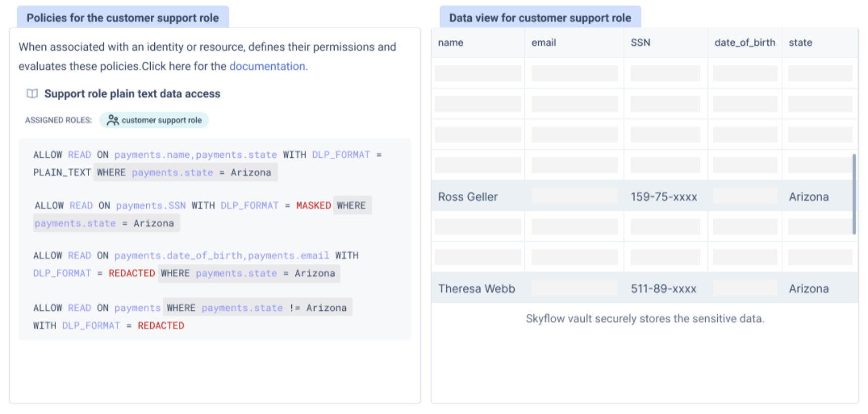Screen dimensions: 868x414
Task: Click the book icon beside Support role heading
Action: pyautogui.click(x=32, y=94)
